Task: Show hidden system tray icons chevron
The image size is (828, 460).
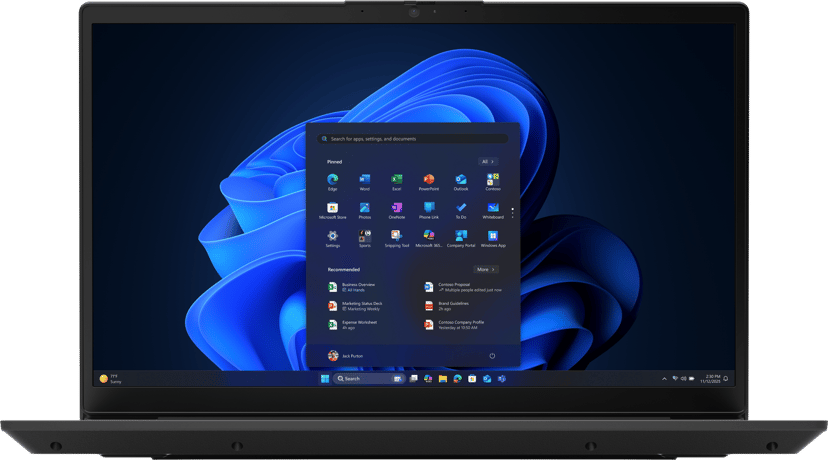Action: 664,379
